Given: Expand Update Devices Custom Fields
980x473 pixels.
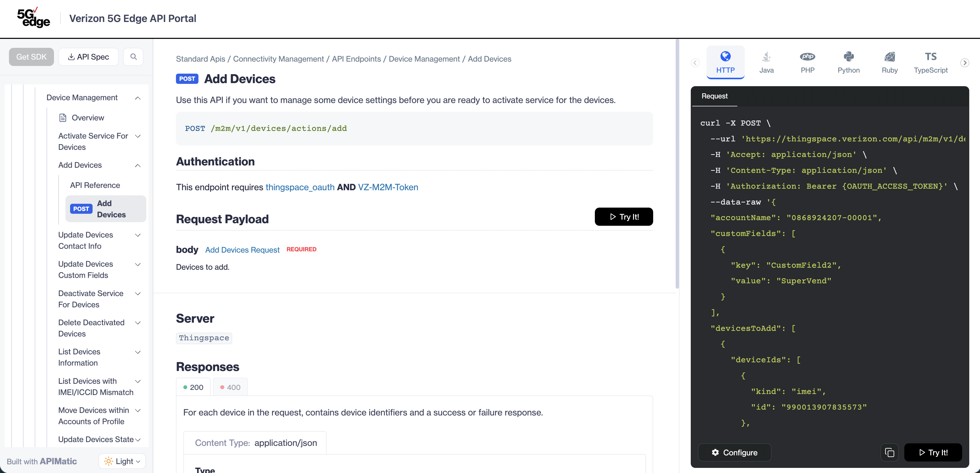Looking at the screenshot, I should [138, 264].
